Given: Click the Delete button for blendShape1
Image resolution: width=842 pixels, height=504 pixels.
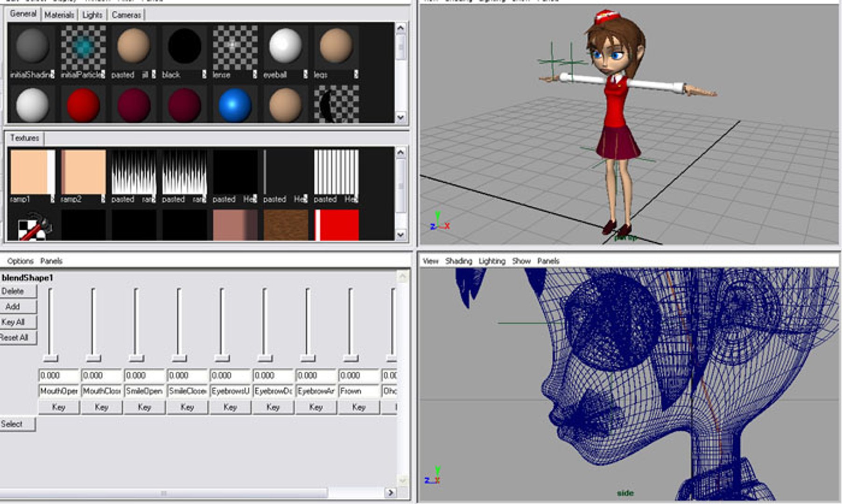Looking at the screenshot, I should tap(17, 291).
